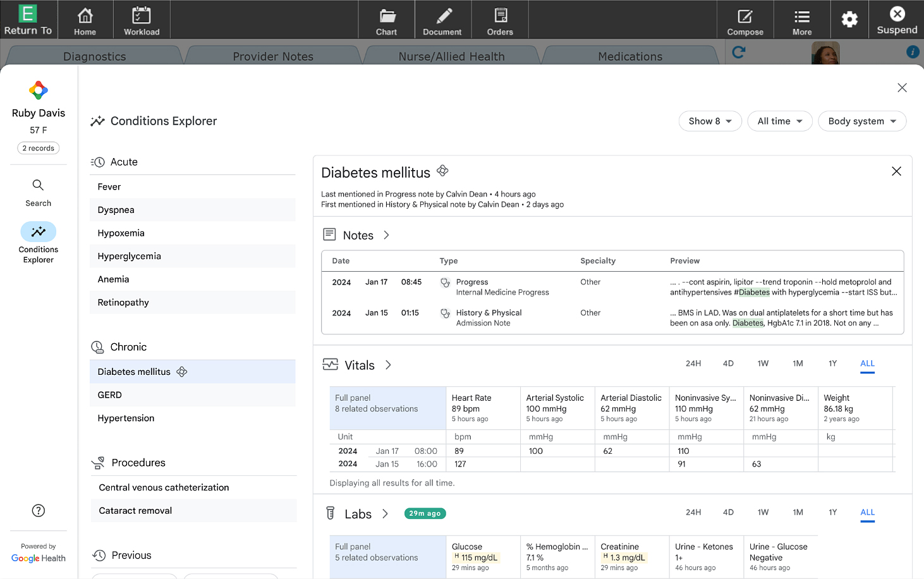Open the Orders icon
Image resolution: width=924 pixels, height=579 pixels.
click(500, 19)
